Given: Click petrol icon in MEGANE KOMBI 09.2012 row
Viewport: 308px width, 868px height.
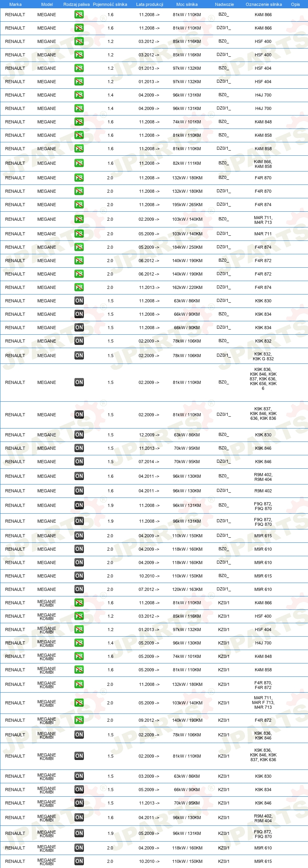Looking at the screenshot, I should [x=79, y=720].
